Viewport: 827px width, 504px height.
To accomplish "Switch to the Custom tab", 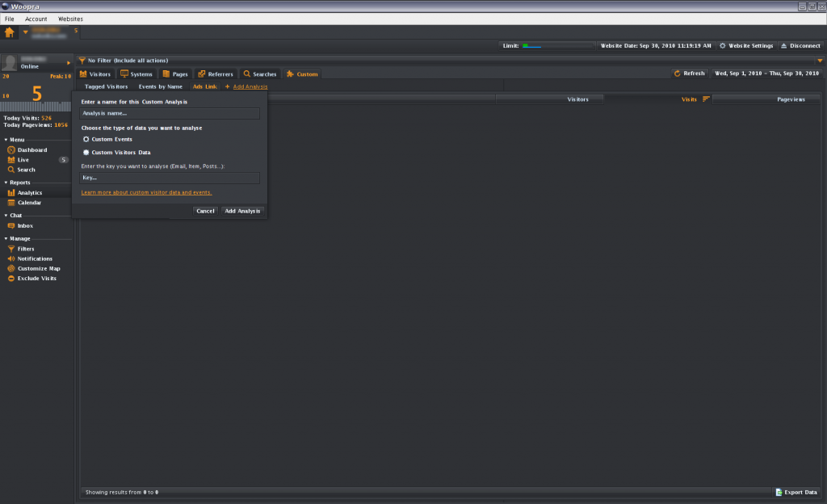I will pyautogui.click(x=302, y=73).
